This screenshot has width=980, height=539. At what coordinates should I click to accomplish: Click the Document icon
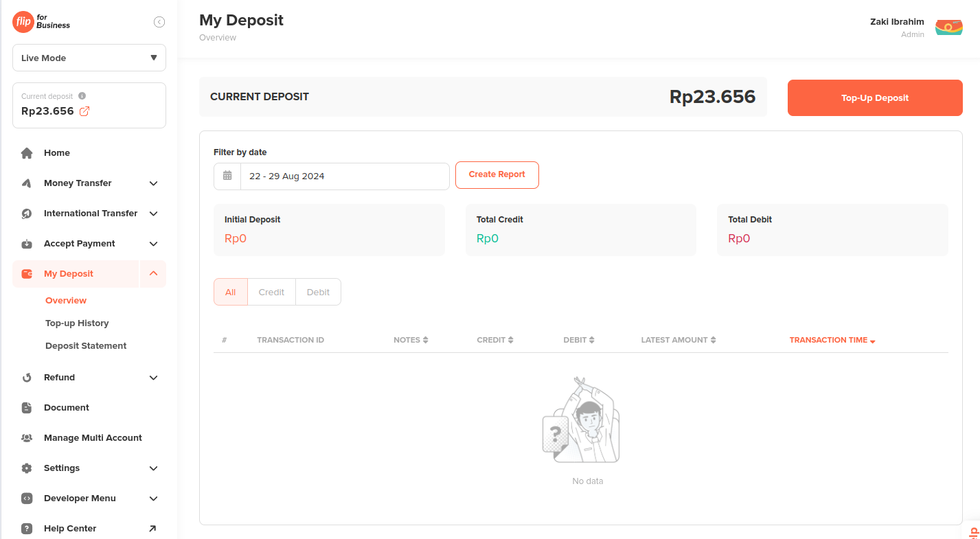26,407
